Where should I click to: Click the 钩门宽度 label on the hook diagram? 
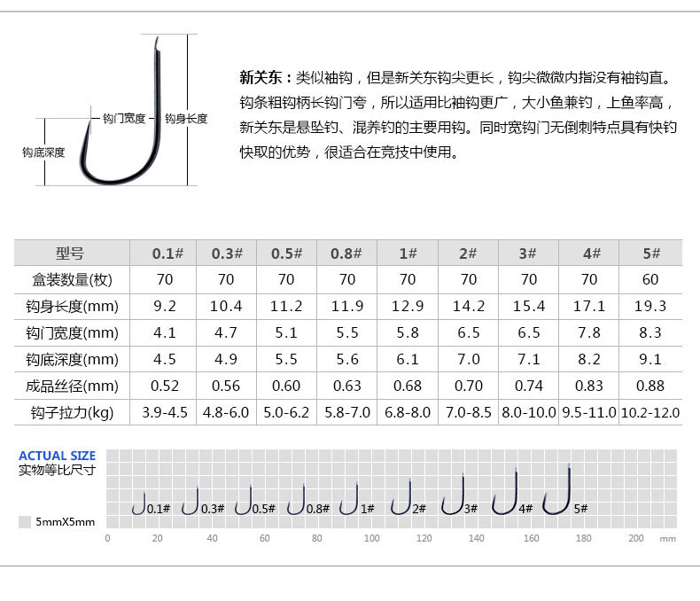pyautogui.click(x=124, y=118)
